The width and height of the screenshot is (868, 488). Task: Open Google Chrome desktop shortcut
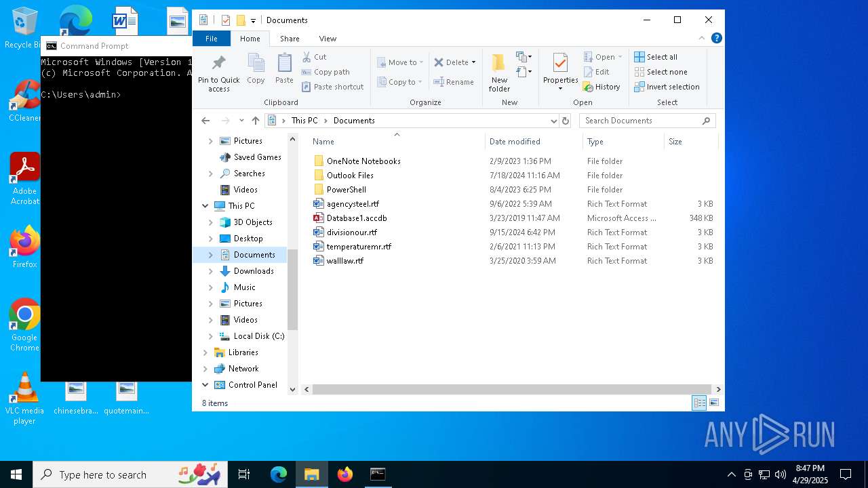pyautogui.click(x=24, y=325)
